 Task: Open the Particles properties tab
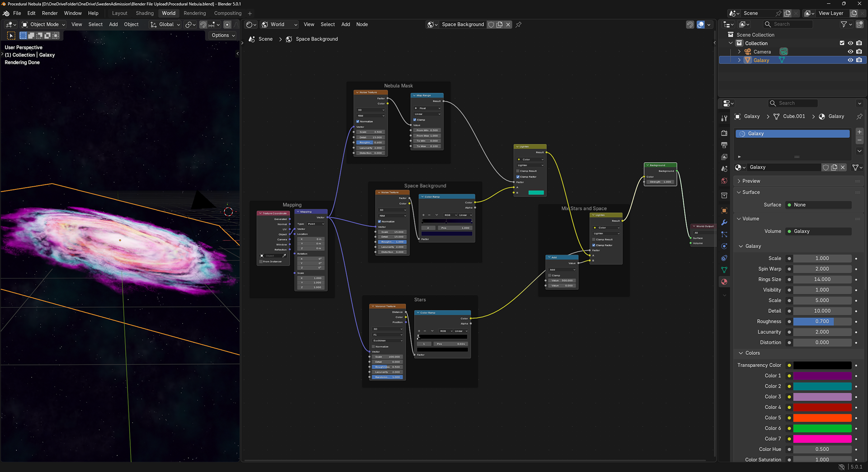724,234
